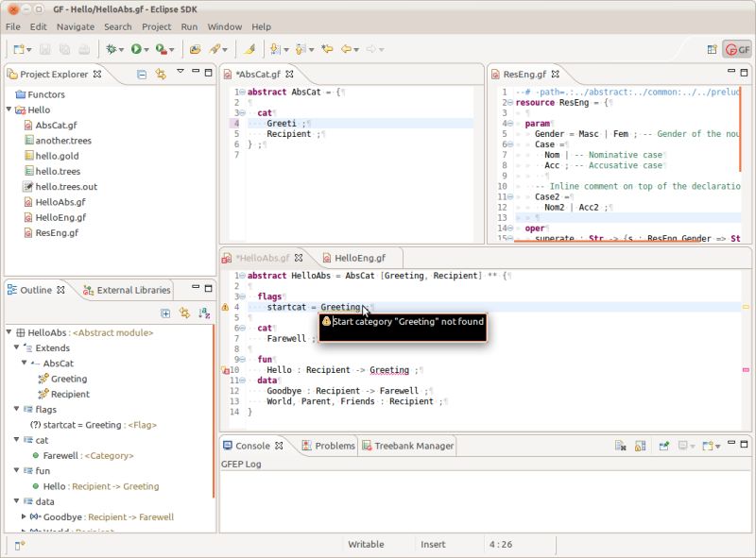Click the External Tools launcher icon

point(160,50)
